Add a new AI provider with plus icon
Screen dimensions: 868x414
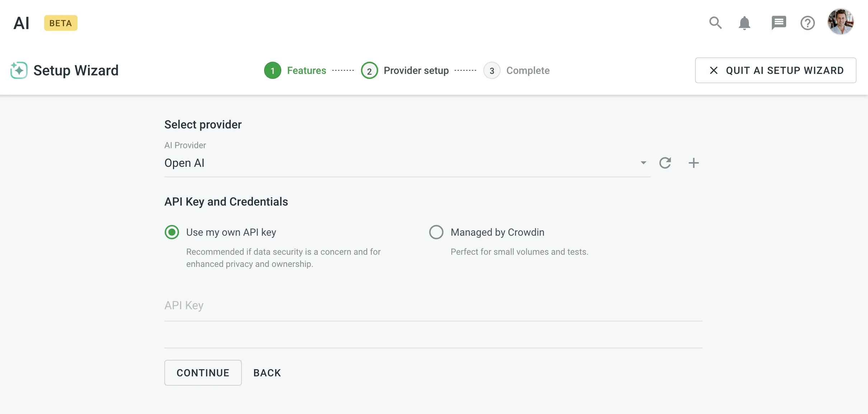(x=694, y=163)
